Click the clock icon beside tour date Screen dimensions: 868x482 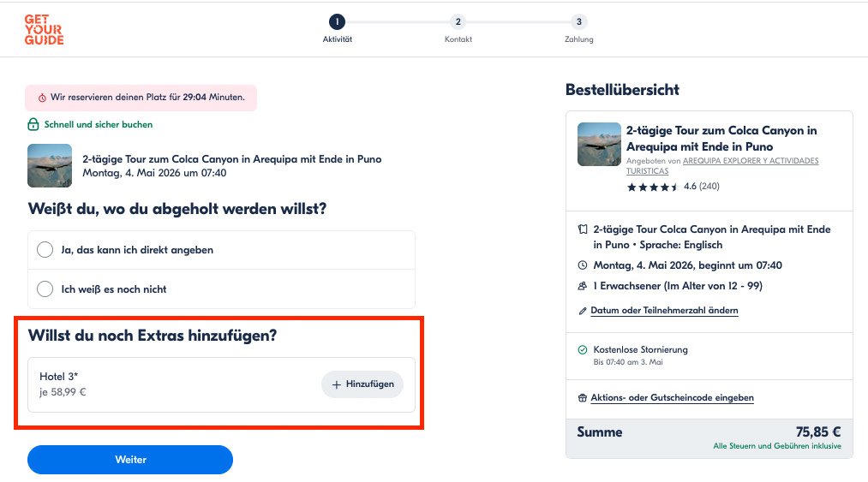[x=583, y=265]
